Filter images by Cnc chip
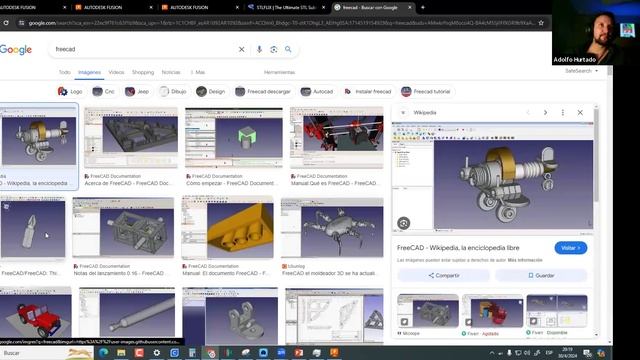The height and width of the screenshot is (360, 640). (103, 91)
